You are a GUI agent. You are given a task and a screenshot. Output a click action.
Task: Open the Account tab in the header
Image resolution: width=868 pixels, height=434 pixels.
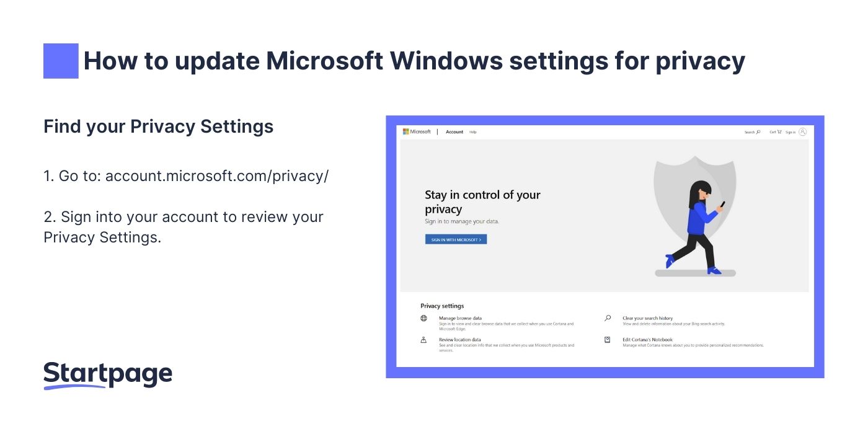pos(454,132)
